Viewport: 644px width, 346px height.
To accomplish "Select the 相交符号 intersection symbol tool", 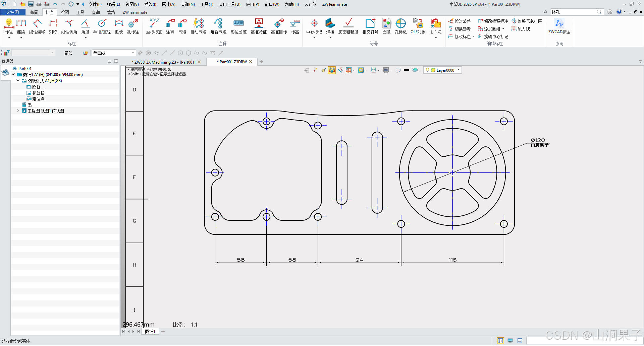I will coord(370,26).
